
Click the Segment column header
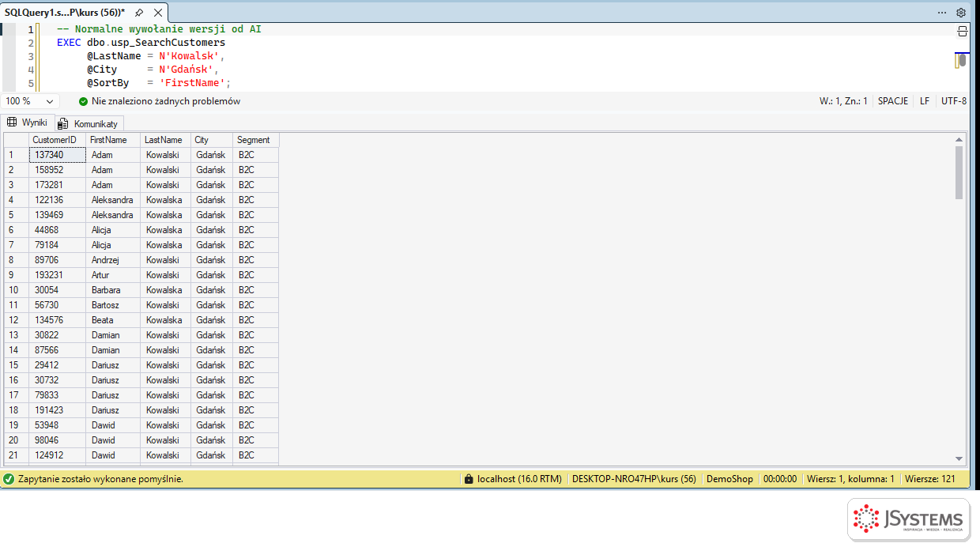click(x=256, y=140)
